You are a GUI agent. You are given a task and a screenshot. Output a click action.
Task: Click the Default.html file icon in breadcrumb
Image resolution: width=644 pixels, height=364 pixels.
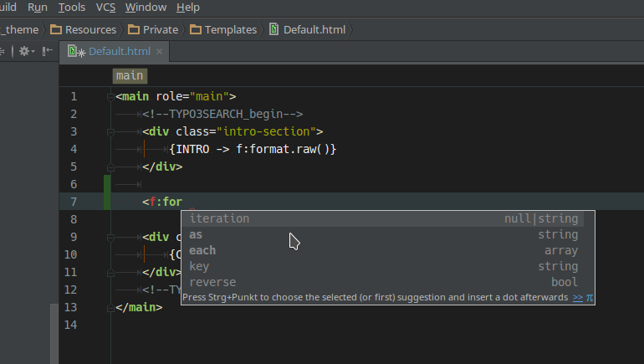click(273, 29)
